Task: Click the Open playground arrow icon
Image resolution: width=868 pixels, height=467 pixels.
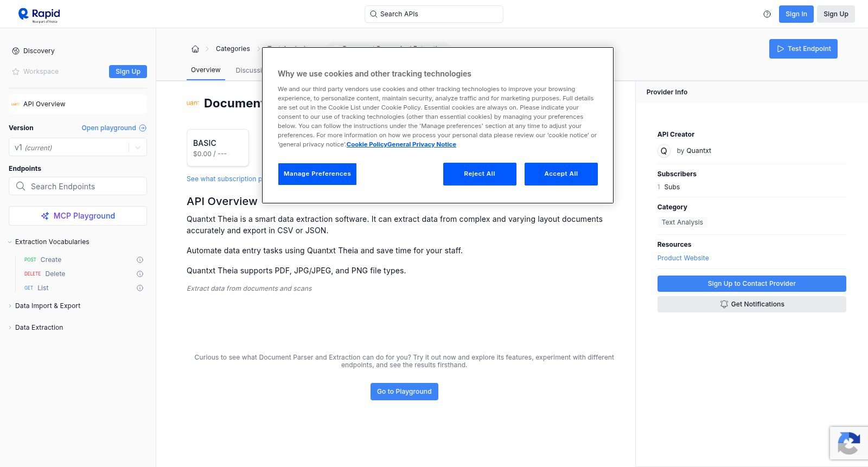Action: [143, 128]
